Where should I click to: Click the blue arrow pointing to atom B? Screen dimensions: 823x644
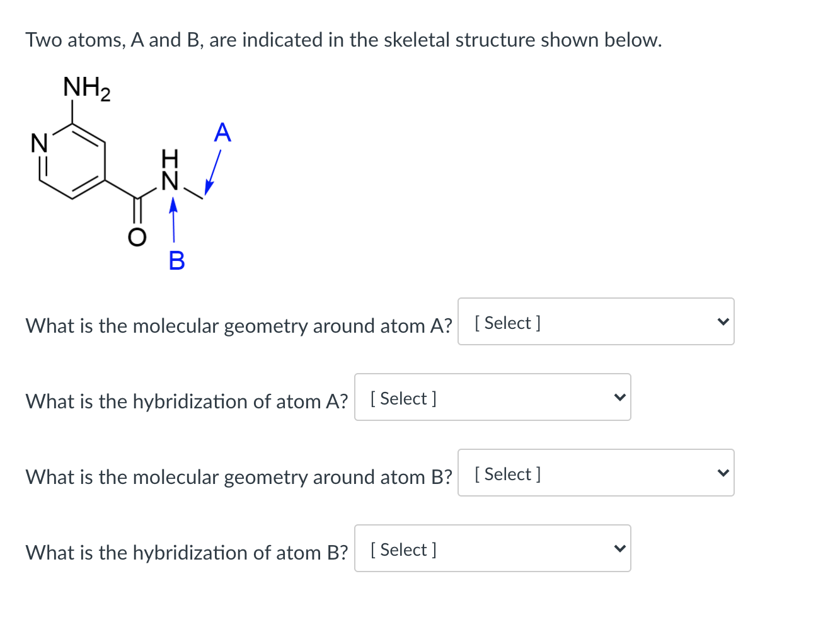[173, 221]
